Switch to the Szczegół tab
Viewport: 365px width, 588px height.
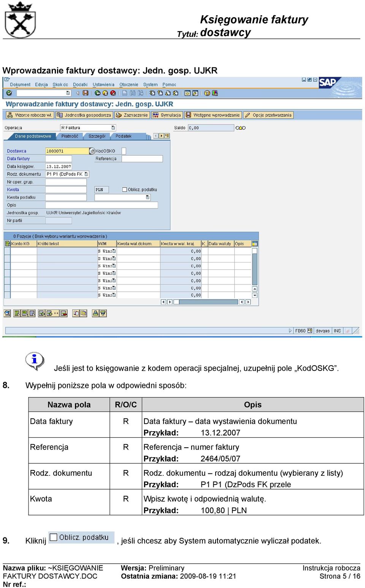(x=97, y=136)
